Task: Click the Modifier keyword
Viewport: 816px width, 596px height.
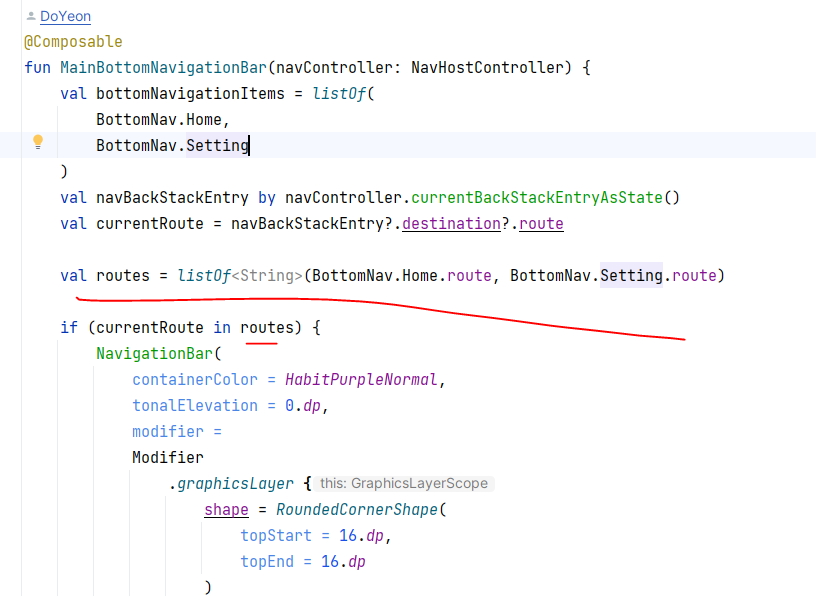Action: tap(168, 458)
